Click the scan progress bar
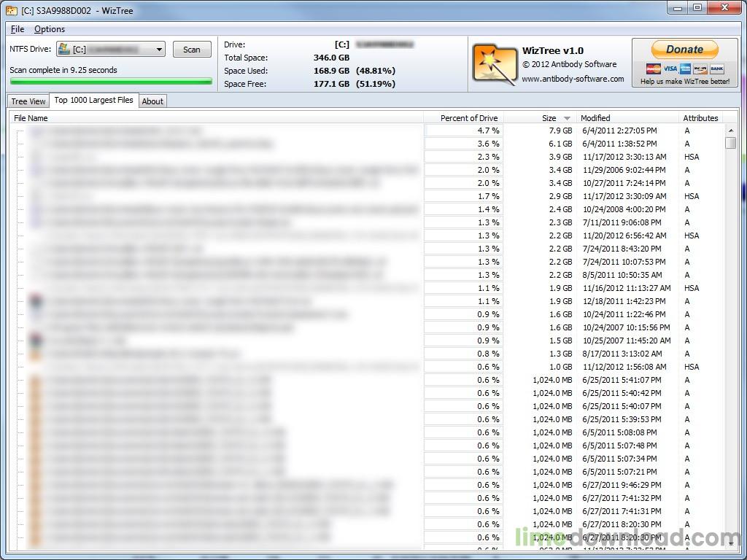Image resolution: width=747 pixels, height=560 pixels. [x=111, y=82]
